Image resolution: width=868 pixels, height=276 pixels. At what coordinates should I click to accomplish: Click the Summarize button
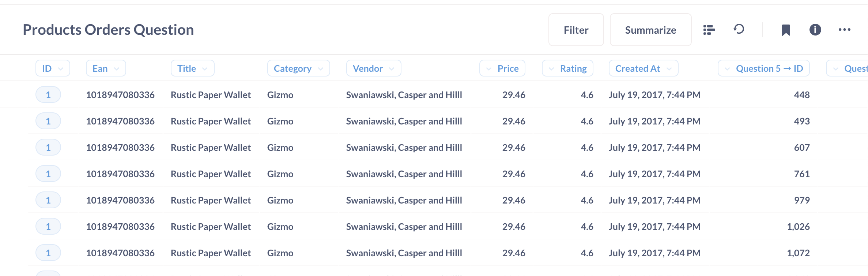pos(650,30)
